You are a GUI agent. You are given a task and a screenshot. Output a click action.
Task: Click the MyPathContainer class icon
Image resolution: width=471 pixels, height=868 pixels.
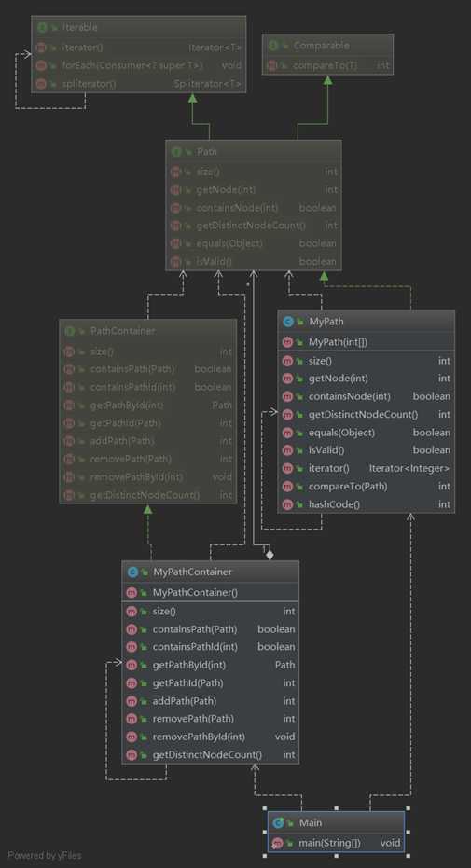point(132,572)
